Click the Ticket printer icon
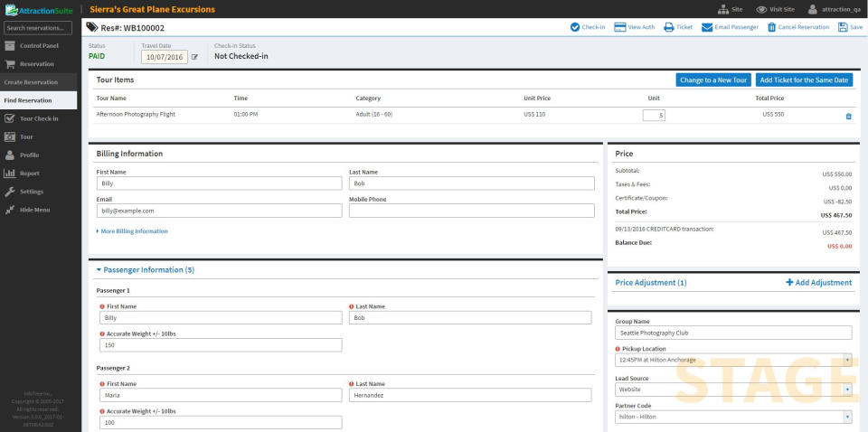 click(x=669, y=27)
